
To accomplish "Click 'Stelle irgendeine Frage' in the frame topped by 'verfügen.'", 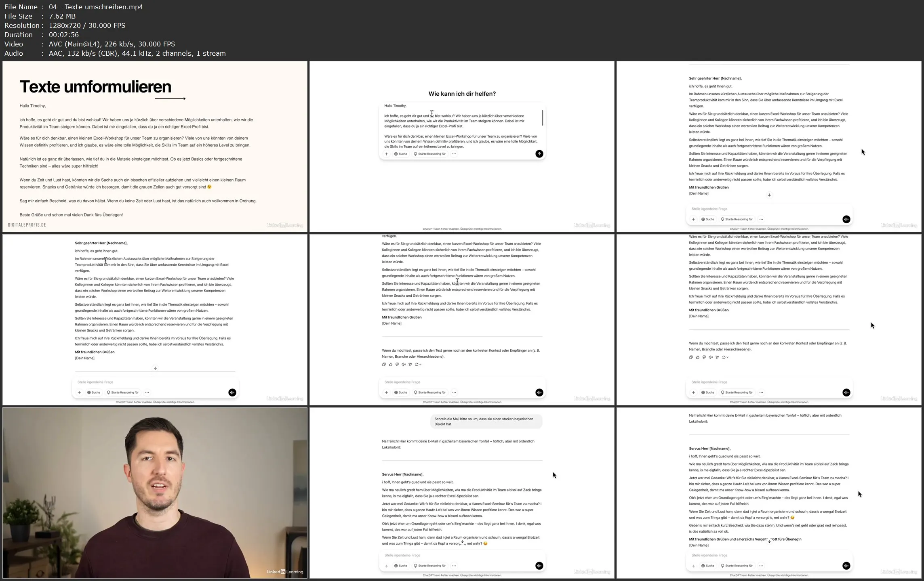I will 402,382.
